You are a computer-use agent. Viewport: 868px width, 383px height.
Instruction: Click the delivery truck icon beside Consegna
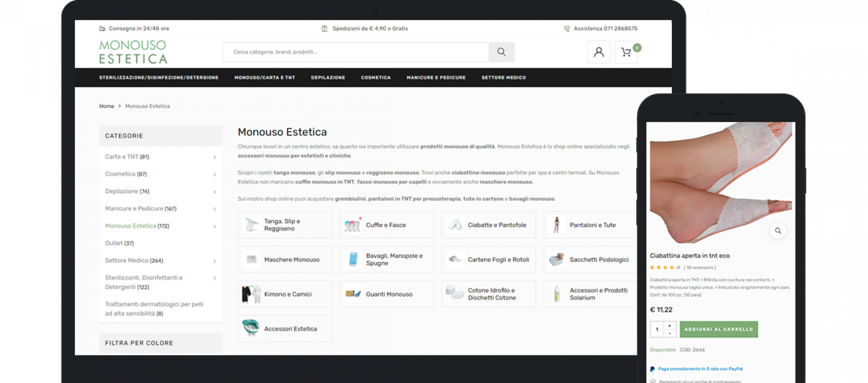pos(102,28)
